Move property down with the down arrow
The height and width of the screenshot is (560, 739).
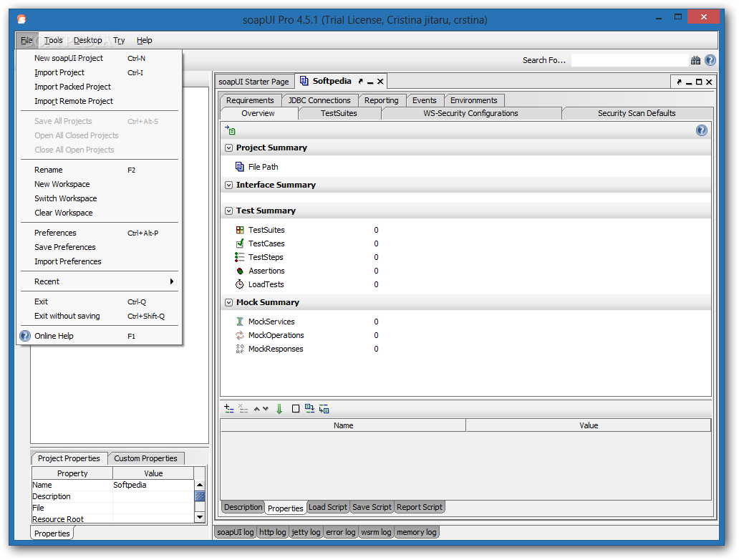click(x=266, y=409)
